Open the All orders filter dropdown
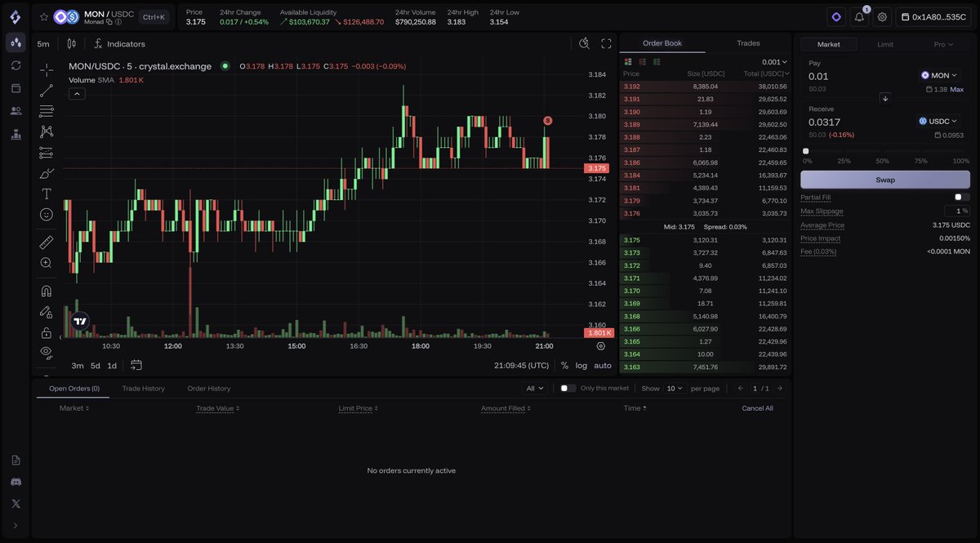Image resolution: width=980 pixels, height=543 pixels. [535, 389]
